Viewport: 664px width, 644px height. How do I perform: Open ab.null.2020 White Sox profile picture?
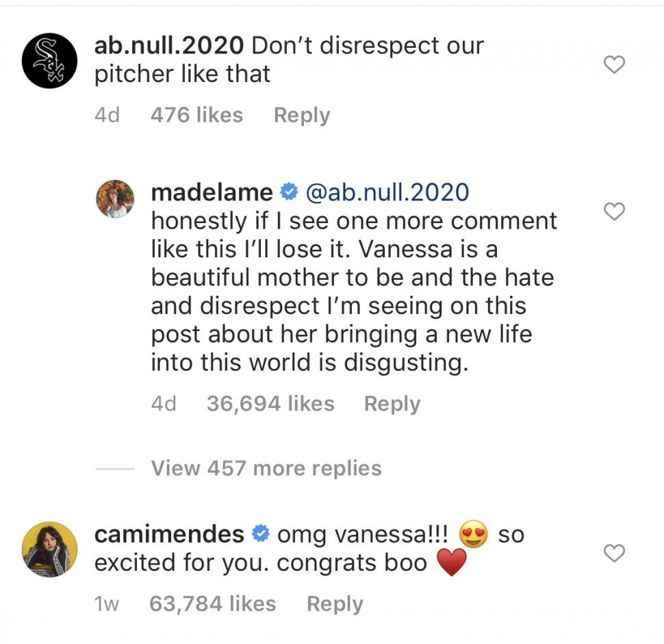pos(49,60)
